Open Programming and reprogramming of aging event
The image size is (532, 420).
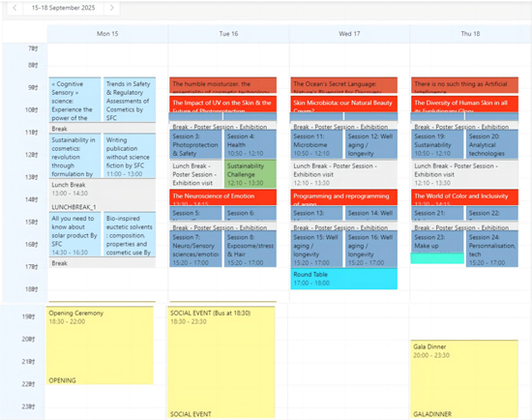pyautogui.click(x=343, y=196)
